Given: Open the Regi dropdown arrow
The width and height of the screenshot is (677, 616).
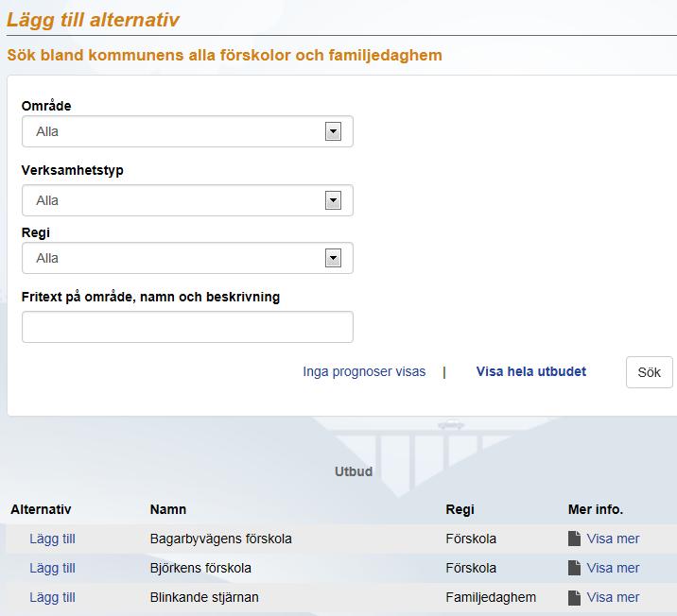Looking at the screenshot, I should pos(333,258).
